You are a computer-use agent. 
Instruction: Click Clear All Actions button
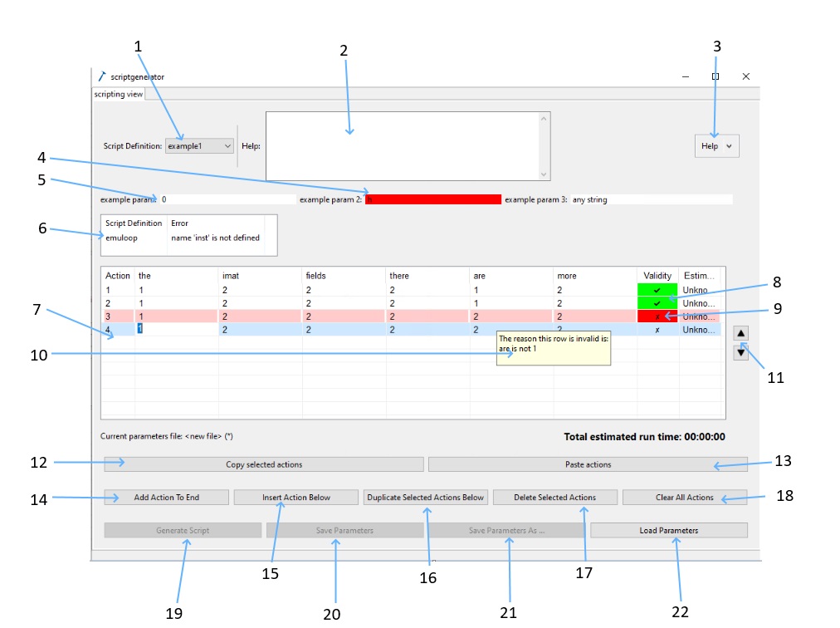click(x=684, y=498)
